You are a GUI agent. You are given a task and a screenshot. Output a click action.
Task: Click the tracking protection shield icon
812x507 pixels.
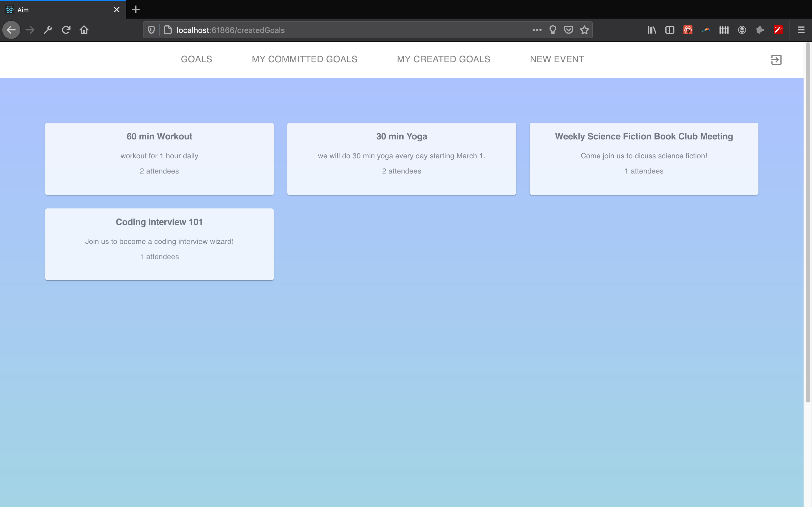point(151,30)
